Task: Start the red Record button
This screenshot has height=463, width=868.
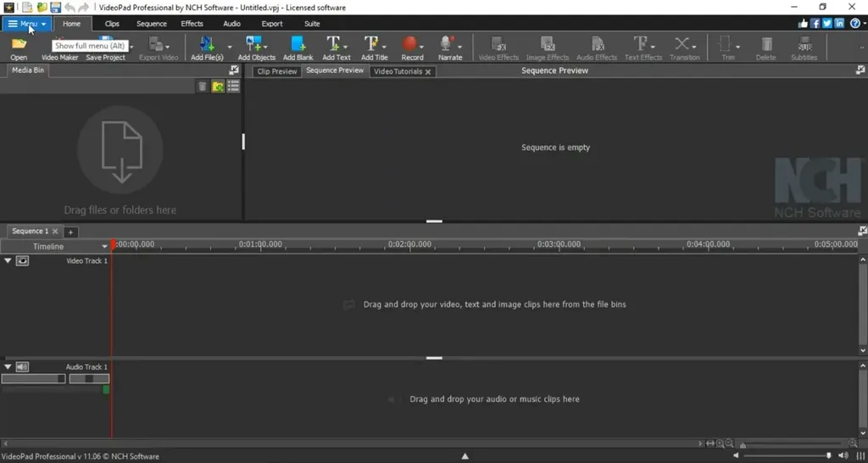Action: point(409,44)
